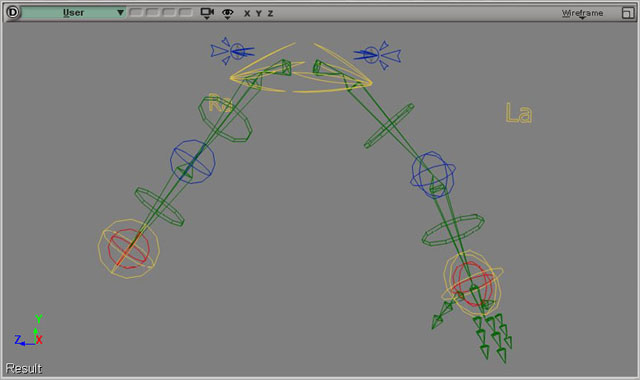Click the fourth camera memo slot
This screenshot has width=640, height=380.
185,13
